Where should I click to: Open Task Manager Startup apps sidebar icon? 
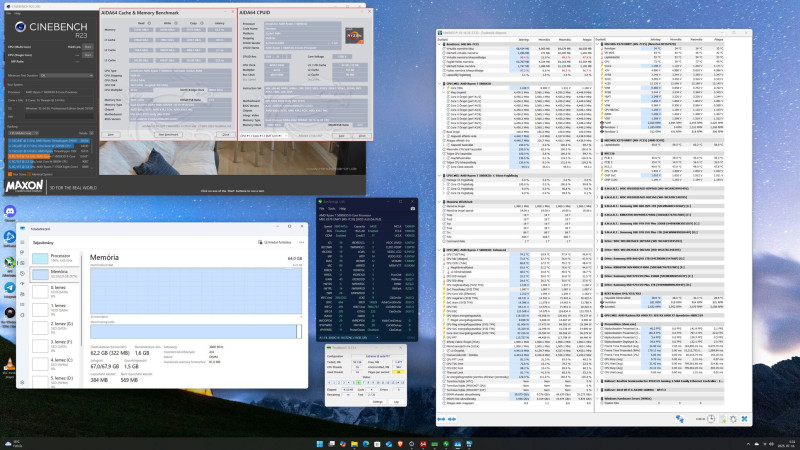click(x=22, y=284)
